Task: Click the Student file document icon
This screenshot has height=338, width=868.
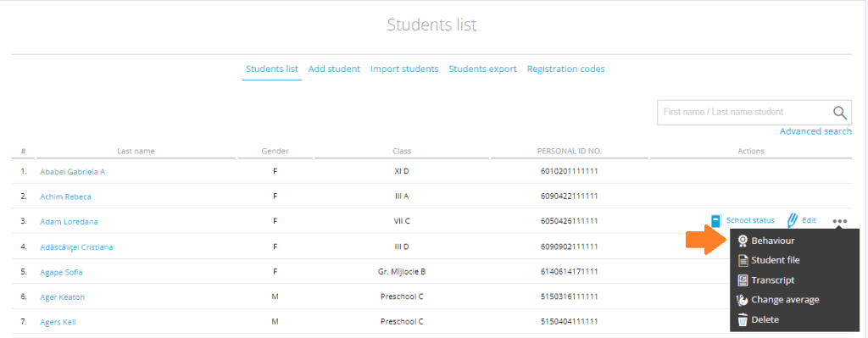Action: [x=743, y=261]
